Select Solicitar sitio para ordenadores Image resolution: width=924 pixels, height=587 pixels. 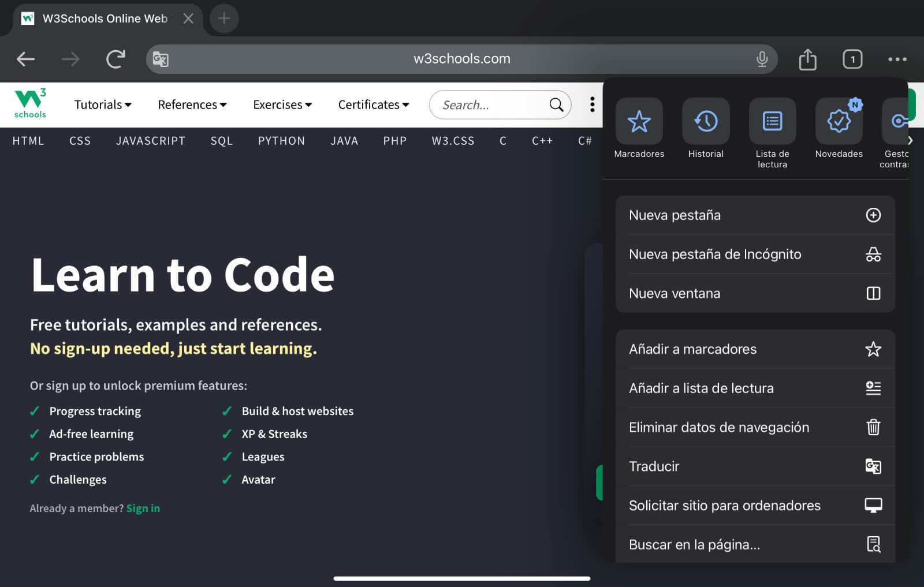[x=755, y=506]
